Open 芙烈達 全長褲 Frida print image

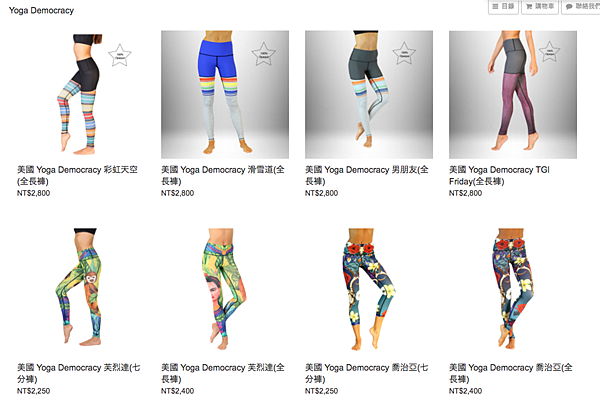point(225,289)
